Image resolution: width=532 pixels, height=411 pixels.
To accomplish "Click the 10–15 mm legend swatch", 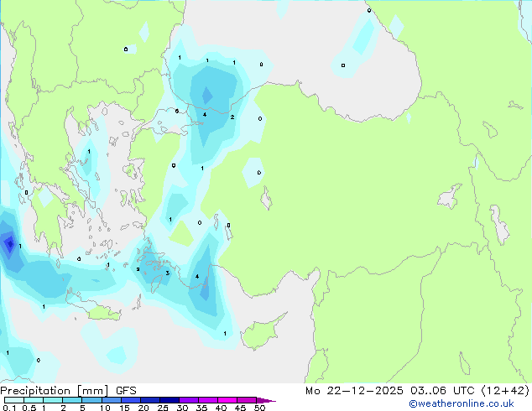I will point(111,400).
